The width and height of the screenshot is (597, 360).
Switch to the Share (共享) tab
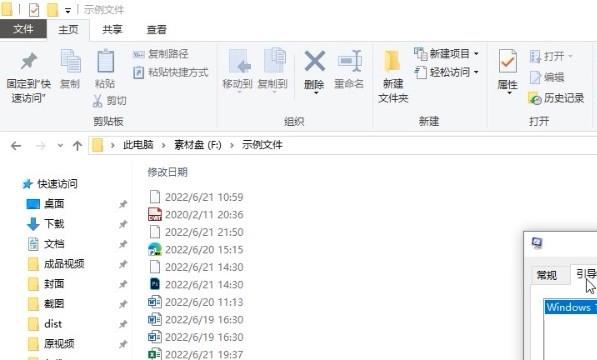tap(112, 29)
